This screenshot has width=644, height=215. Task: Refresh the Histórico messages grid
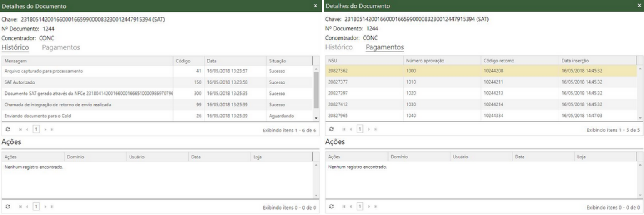click(x=8, y=130)
